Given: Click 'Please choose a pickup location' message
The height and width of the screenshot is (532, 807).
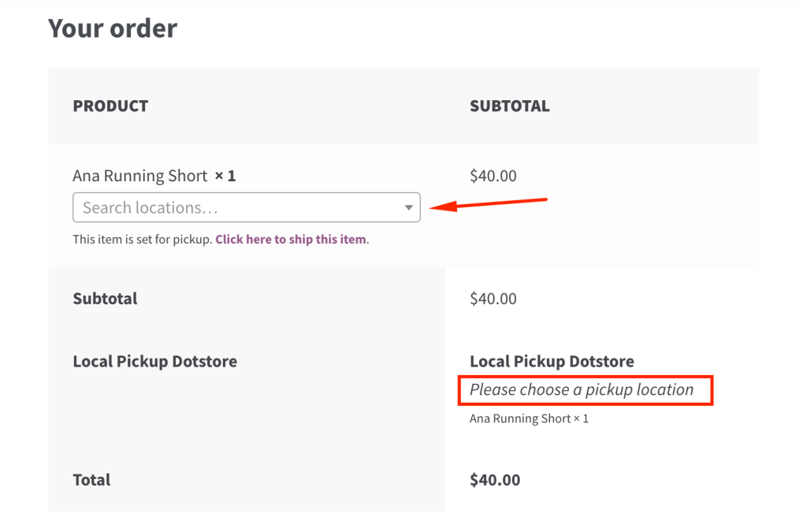Looking at the screenshot, I should (x=582, y=389).
